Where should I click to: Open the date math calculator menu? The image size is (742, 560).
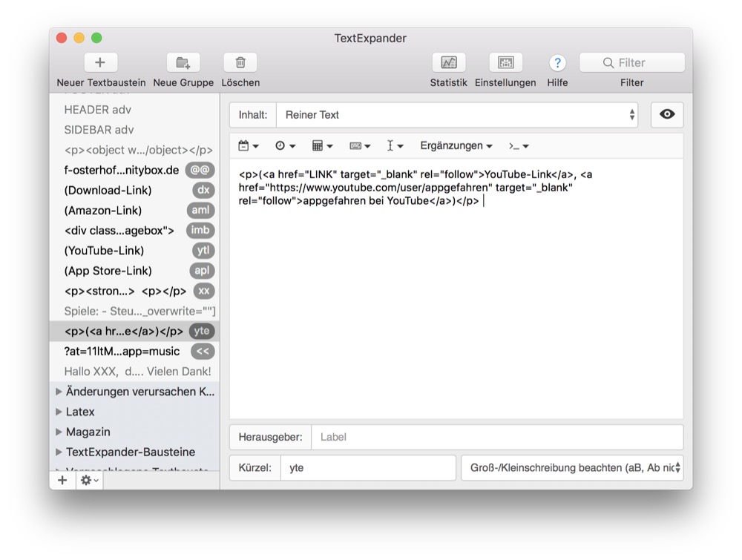(x=322, y=146)
